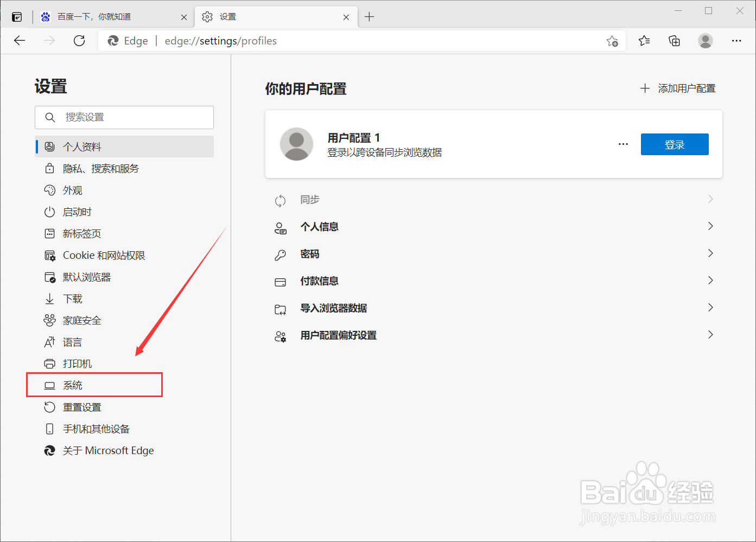Open 外观 settings section
Image resolution: width=756 pixels, height=542 pixels.
(x=124, y=190)
